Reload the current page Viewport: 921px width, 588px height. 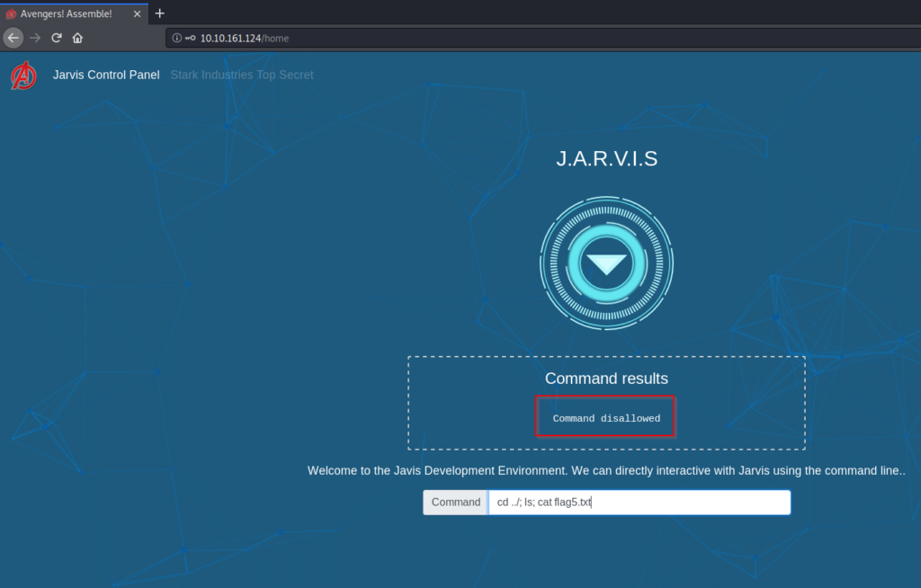pos(57,38)
